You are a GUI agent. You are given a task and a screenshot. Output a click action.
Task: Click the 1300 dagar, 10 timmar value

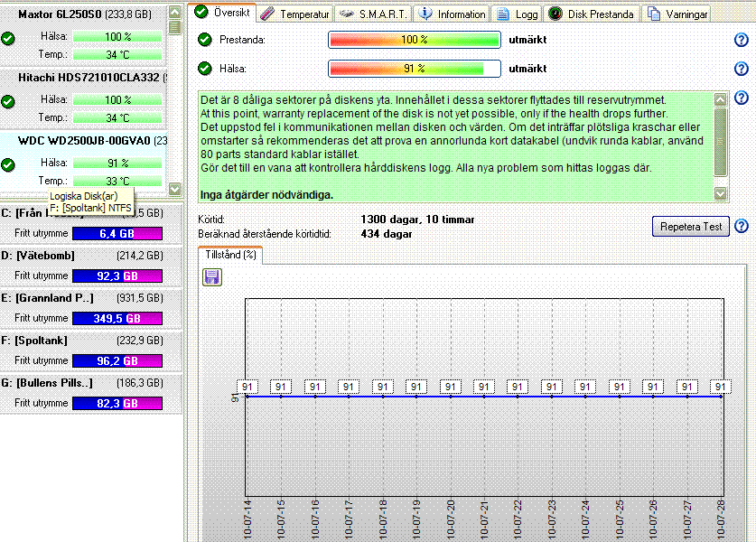point(417,220)
